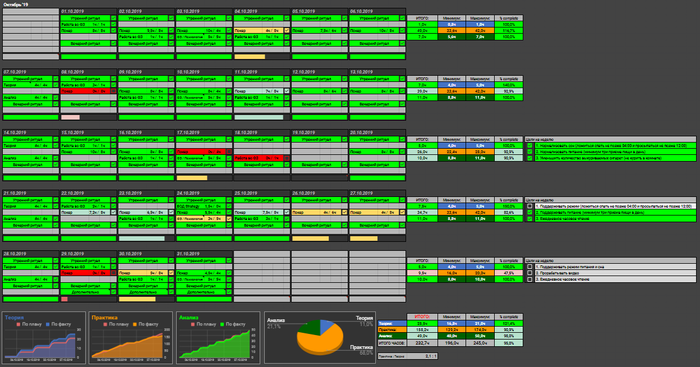Select the evening ritual cell under 28.10.2019
Screen dimensions: 700x367
pyautogui.click(x=28, y=286)
